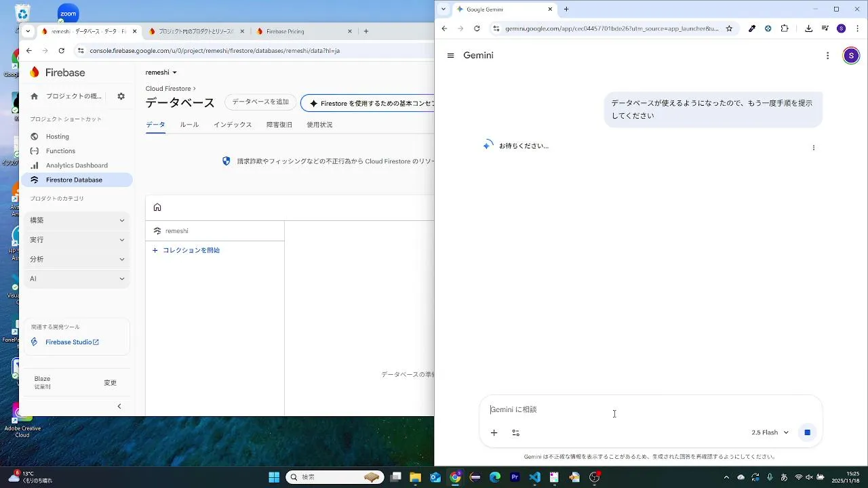Switch to the ルール tab

tap(189, 125)
